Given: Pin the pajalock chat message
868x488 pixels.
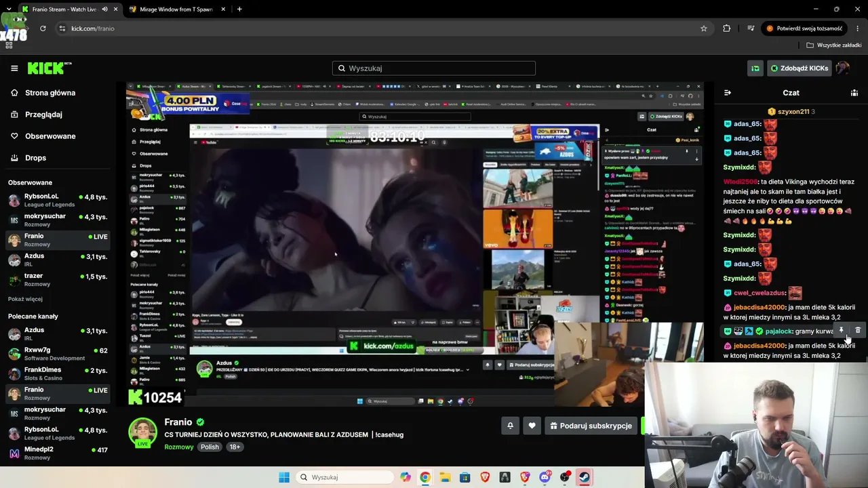Looking at the screenshot, I should tap(842, 331).
